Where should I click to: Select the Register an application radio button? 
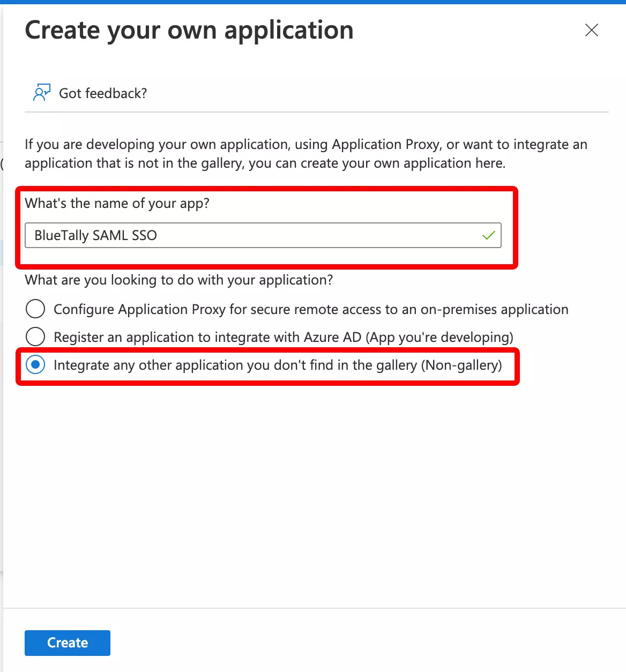[x=35, y=337]
